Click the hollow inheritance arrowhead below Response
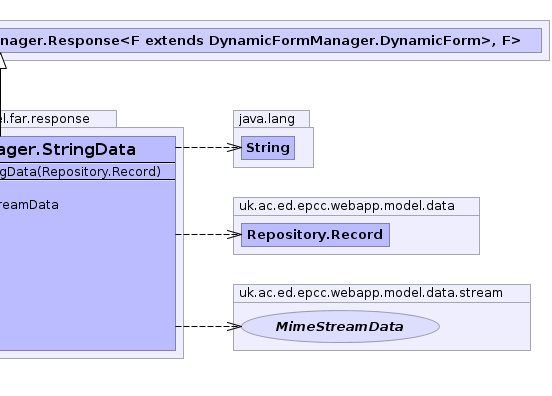This screenshot has height=396, width=552. coord(2,61)
